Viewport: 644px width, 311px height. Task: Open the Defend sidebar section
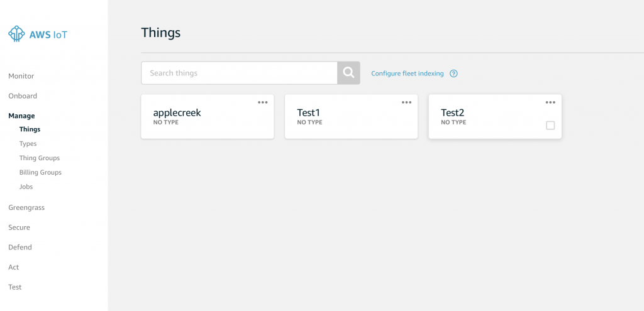coord(20,248)
